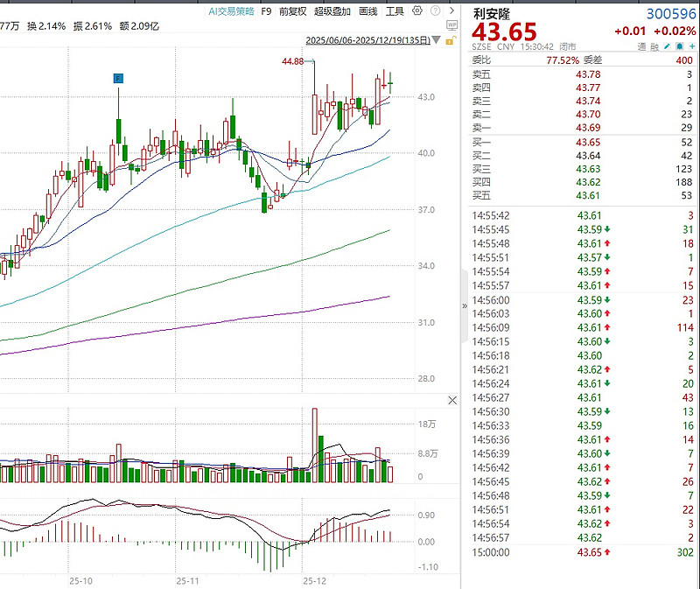Click 买五 bid price 43.61

(x=588, y=195)
